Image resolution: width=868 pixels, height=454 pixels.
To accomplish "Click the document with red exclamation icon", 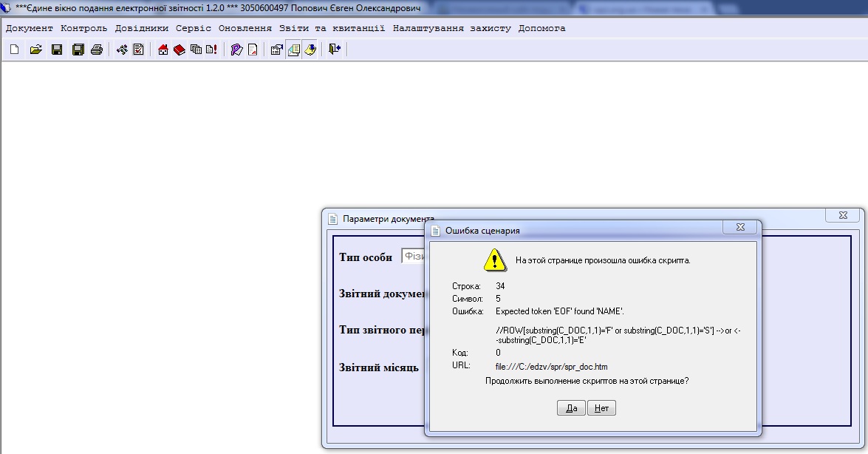I will [x=211, y=50].
